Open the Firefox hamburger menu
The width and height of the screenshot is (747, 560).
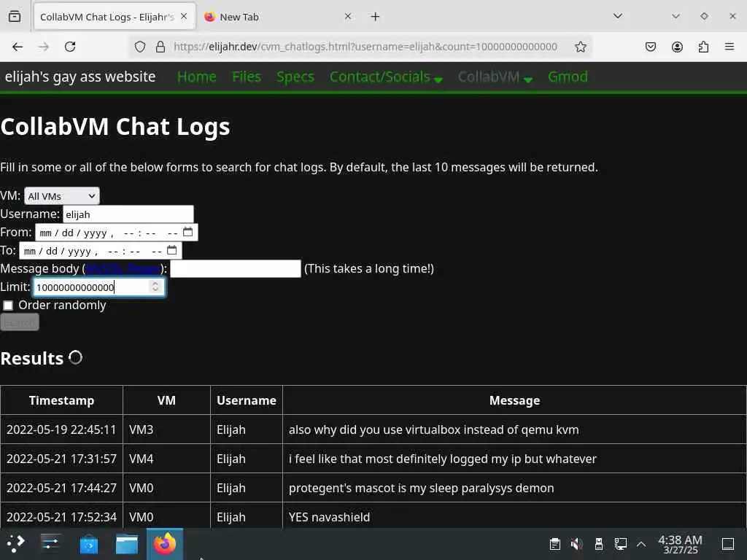click(x=729, y=47)
